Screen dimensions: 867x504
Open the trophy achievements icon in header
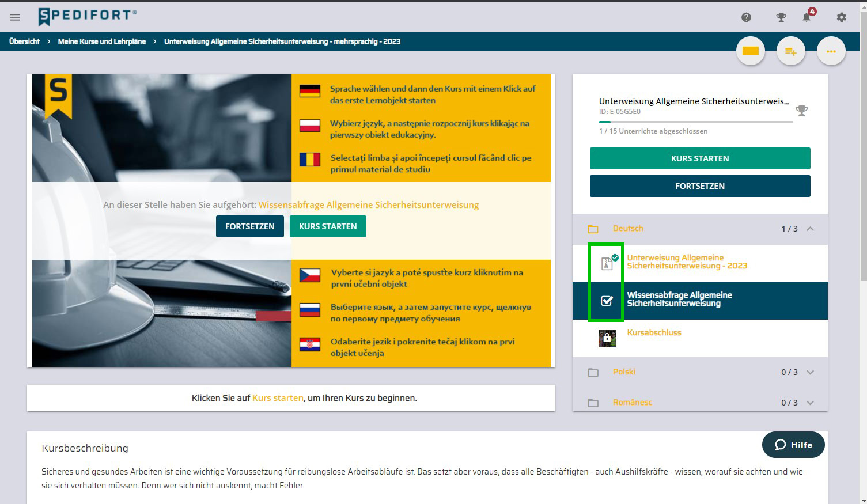tap(781, 17)
